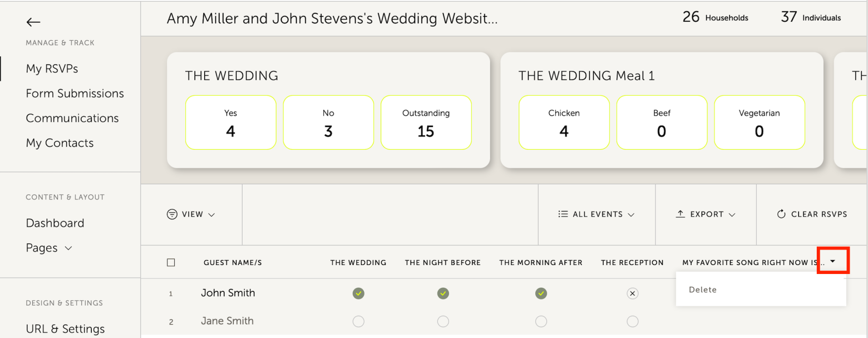Click the Export upload arrow icon

[680, 214]
